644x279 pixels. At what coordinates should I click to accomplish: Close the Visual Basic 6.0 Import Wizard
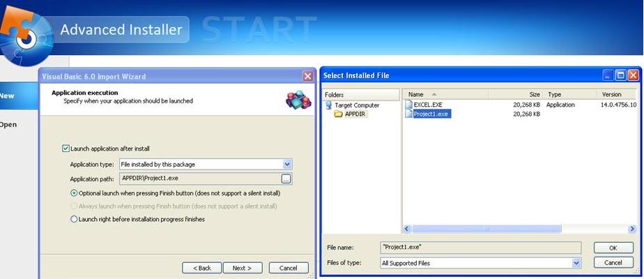click(x=307, y=76)
